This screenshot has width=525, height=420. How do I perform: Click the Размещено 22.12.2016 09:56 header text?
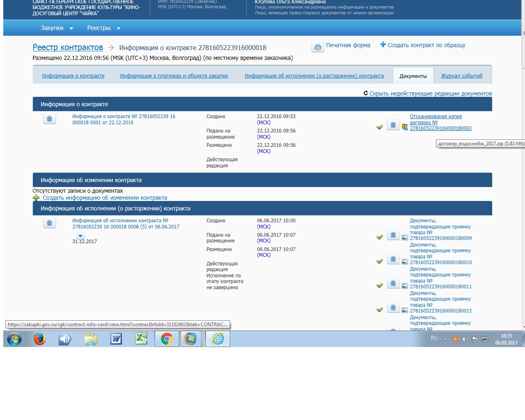163,58
